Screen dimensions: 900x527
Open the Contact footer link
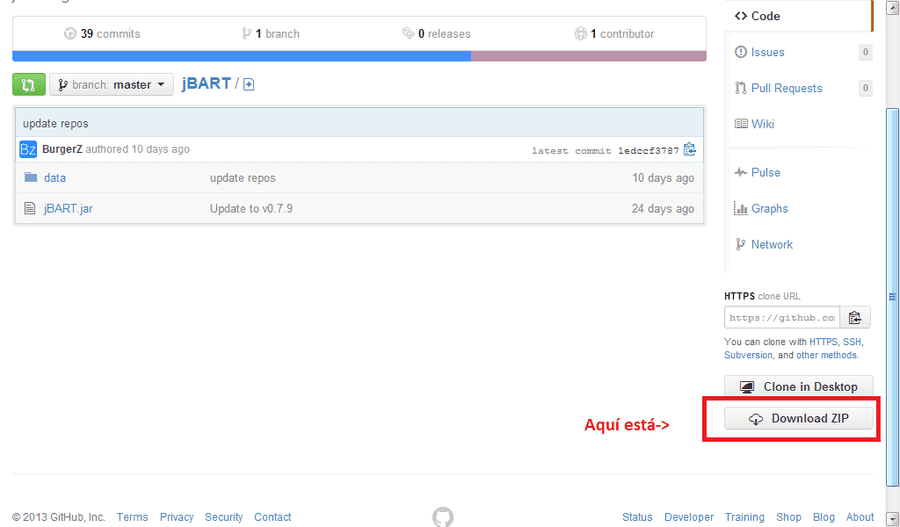coord(273,517)
